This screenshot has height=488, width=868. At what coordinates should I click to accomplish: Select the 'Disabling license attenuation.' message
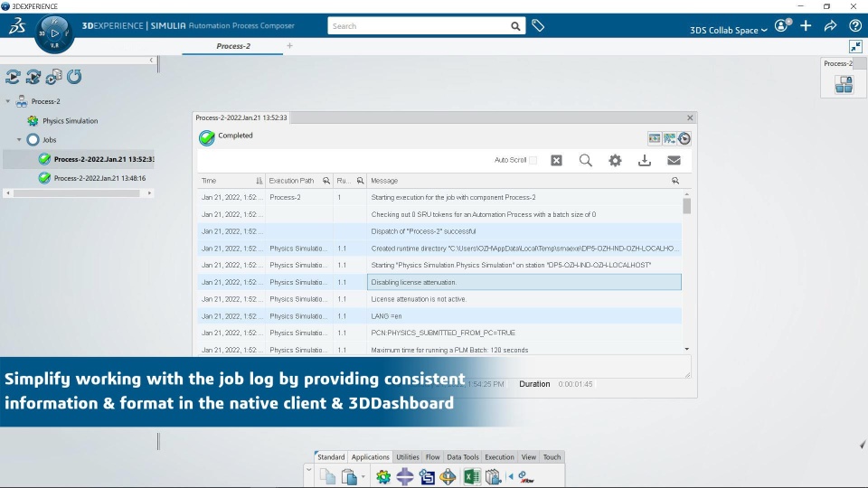tap(524, 282)
